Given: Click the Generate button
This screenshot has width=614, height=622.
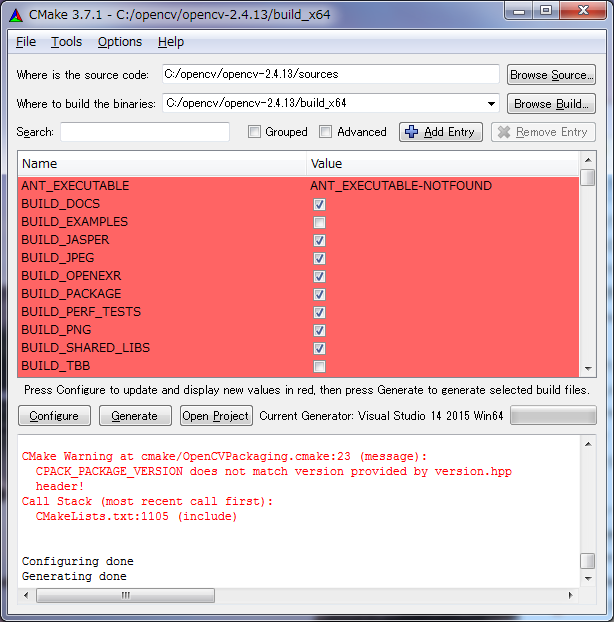Looking at the screenshot, I should point(135,416).
